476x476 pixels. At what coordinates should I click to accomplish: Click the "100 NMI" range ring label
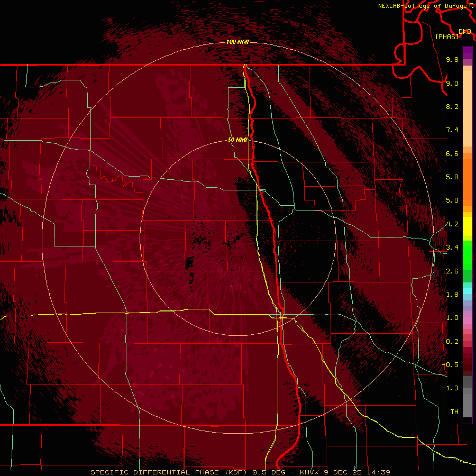click(x=237, y=42)
